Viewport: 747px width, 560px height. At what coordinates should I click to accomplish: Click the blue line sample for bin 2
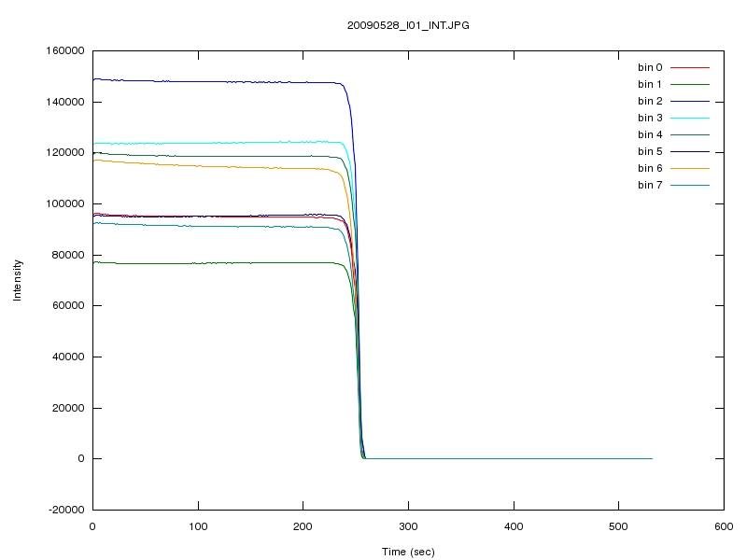(690, 101)
